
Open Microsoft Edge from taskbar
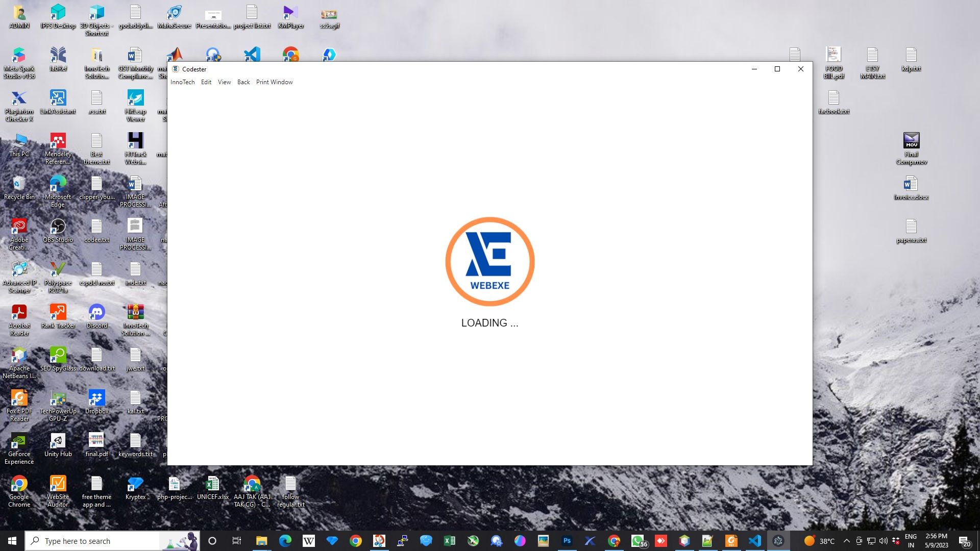[x=285, y=541]
